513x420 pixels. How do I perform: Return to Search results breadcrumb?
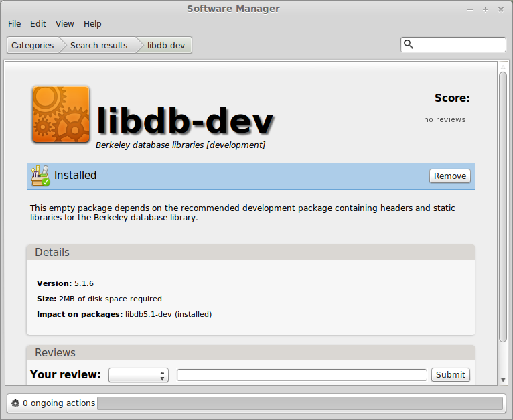tap(98, 45)
